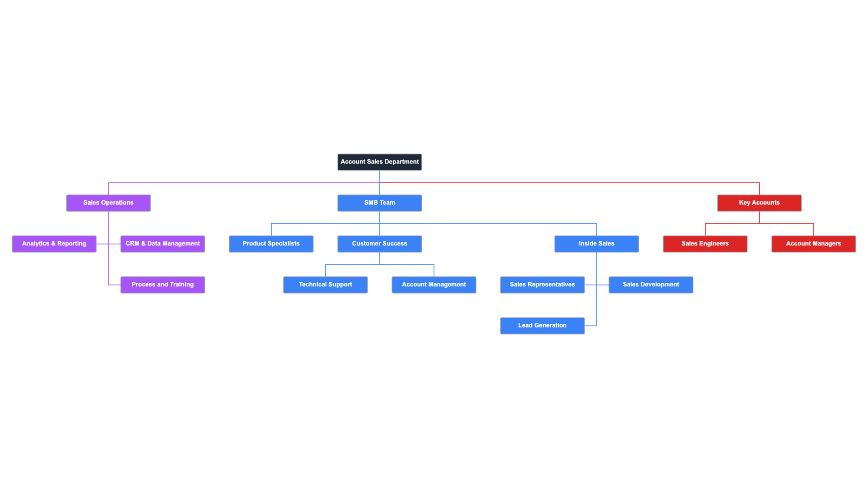
Task: Toggle the CRM & Data Management node
Action: tap(162, 243)
